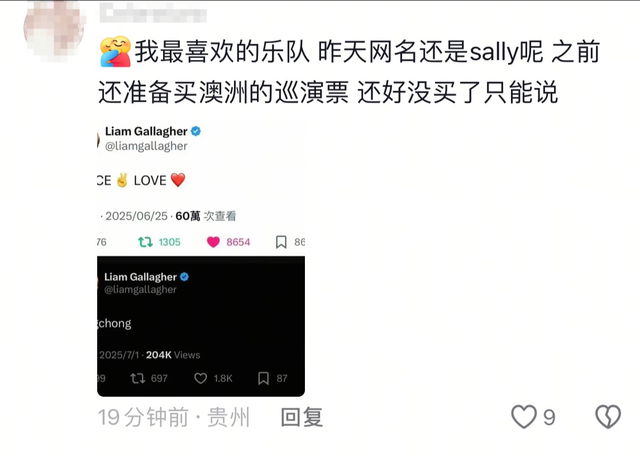Click the heart icon showing 1.8K
Viewport: 640px width, 455px height.
200,378
